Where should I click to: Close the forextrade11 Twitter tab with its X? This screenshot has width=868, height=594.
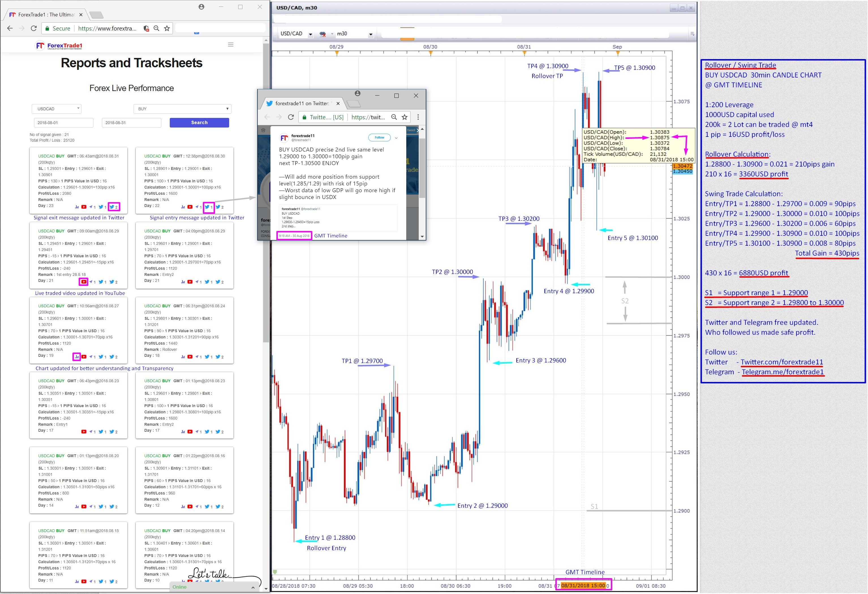click(x=338, y=103)
